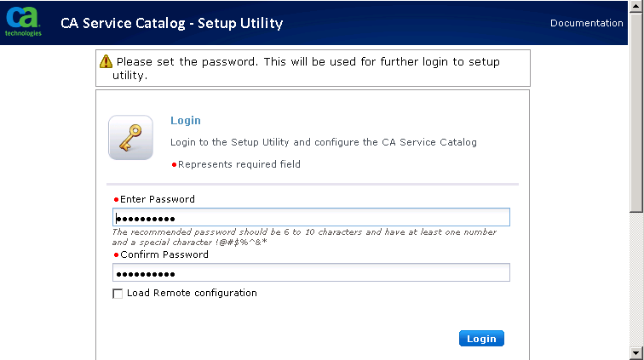The height and width of the screenshot is (360, 644).
Task: Click the 'Please set the password' warning message
Action: tap(308, 68)
